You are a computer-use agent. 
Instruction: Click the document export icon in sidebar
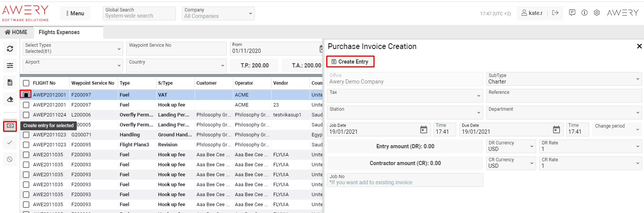click(10, 82)
